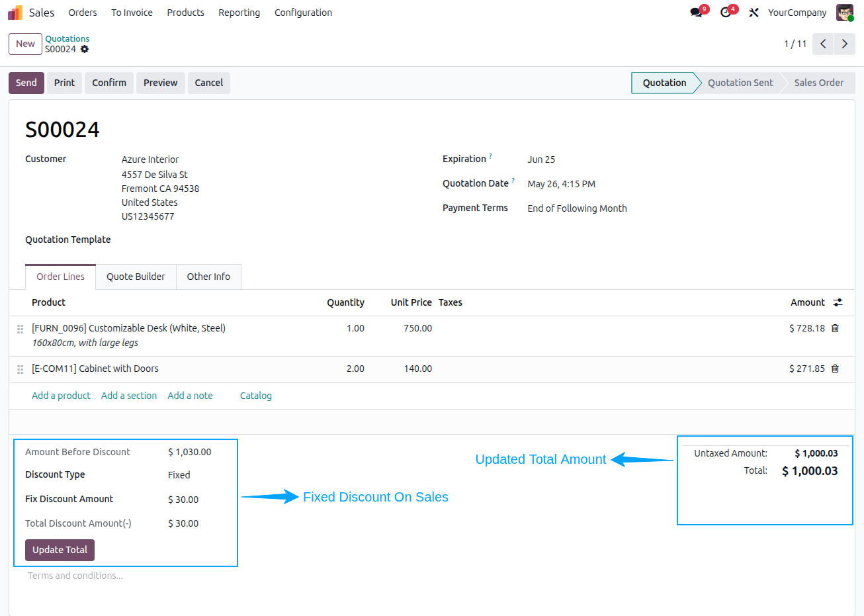
Task: Open the Products menu
Action: point(185,13)
